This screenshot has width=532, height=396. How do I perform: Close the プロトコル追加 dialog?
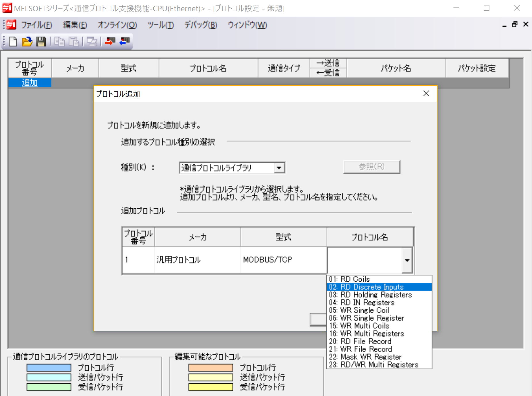pos(426,94)
